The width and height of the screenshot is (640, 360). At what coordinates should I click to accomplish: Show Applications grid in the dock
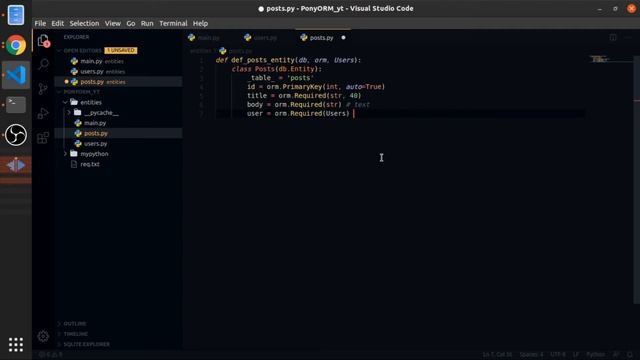tap(16, 345)
